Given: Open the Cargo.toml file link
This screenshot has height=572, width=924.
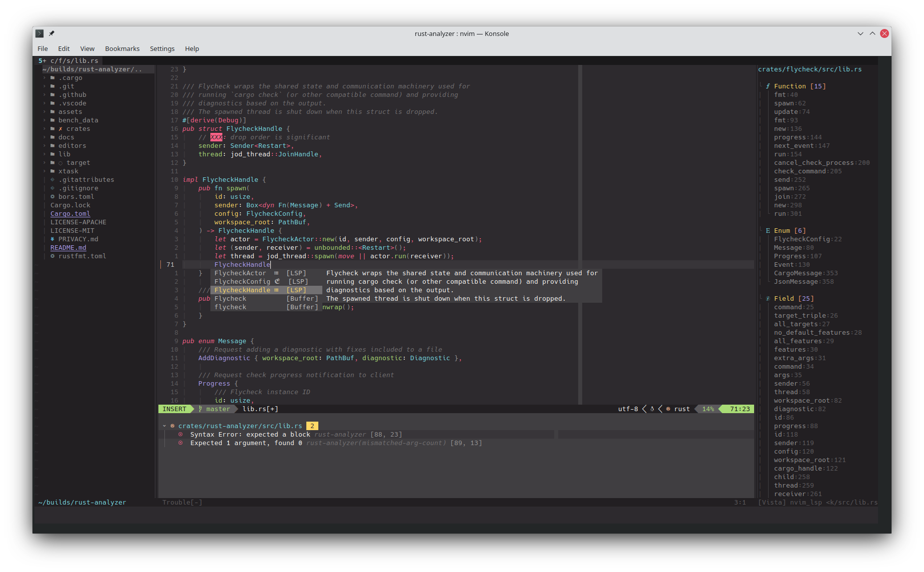Looking at the screenshot, I should click(70, 214).
